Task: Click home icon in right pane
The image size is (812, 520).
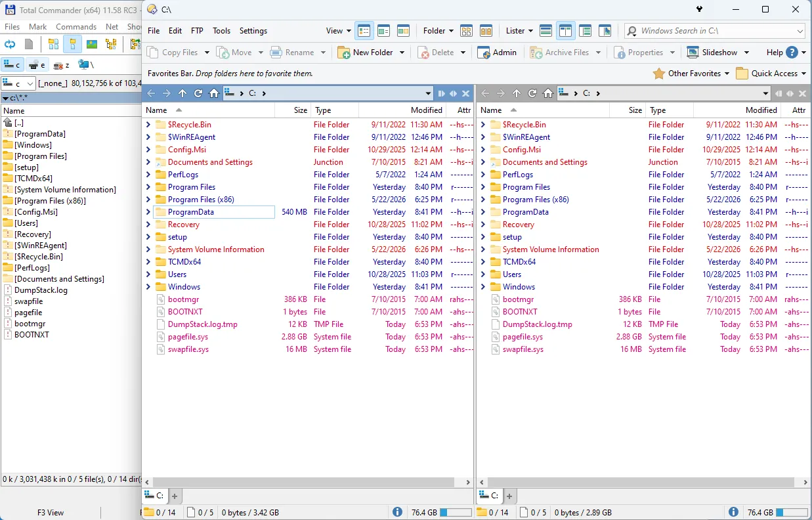Action: pos(548,93)
